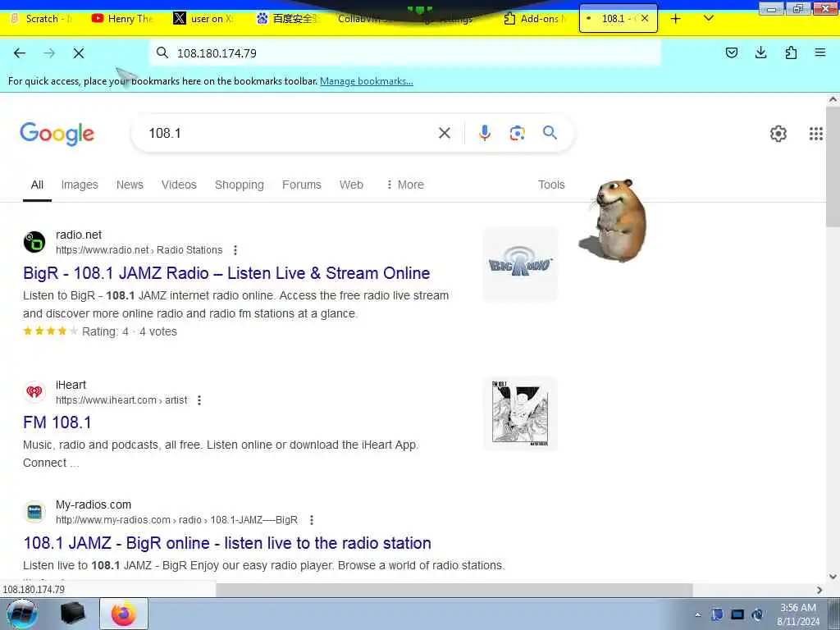Click the Google logo
Viewport: 840px width, 630px height.
click(57, 134)
